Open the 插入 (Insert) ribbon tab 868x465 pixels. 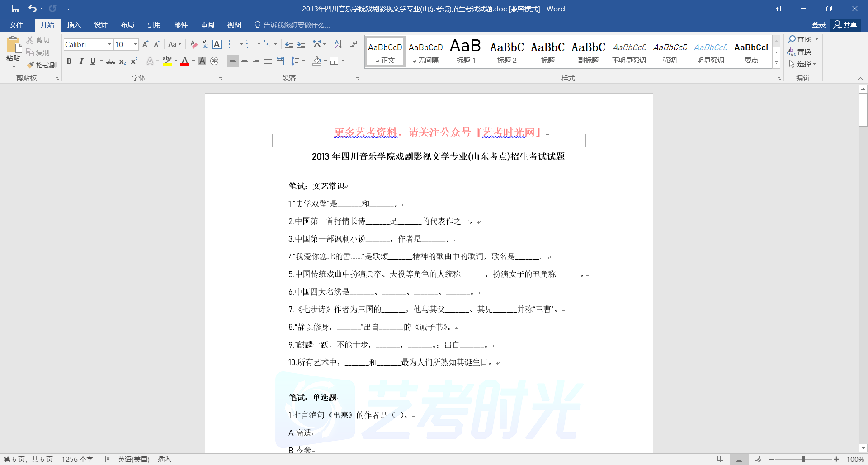pos(74,25)
